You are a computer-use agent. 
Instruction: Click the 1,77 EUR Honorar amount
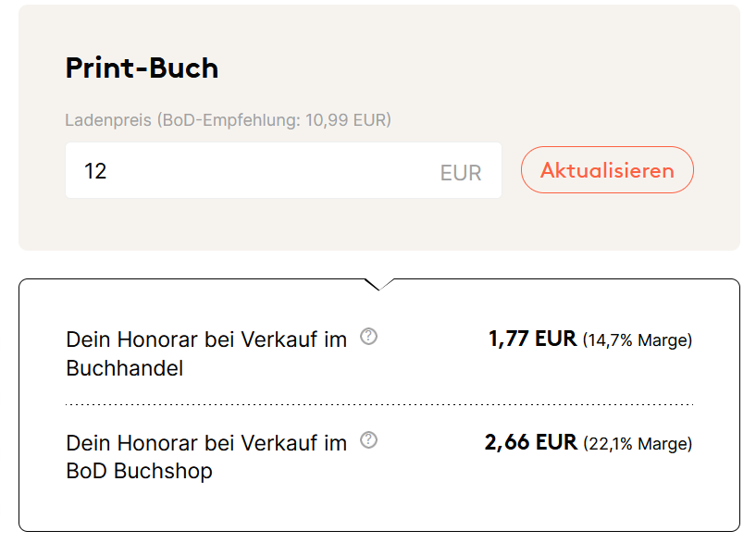click(x=532, y=339)
